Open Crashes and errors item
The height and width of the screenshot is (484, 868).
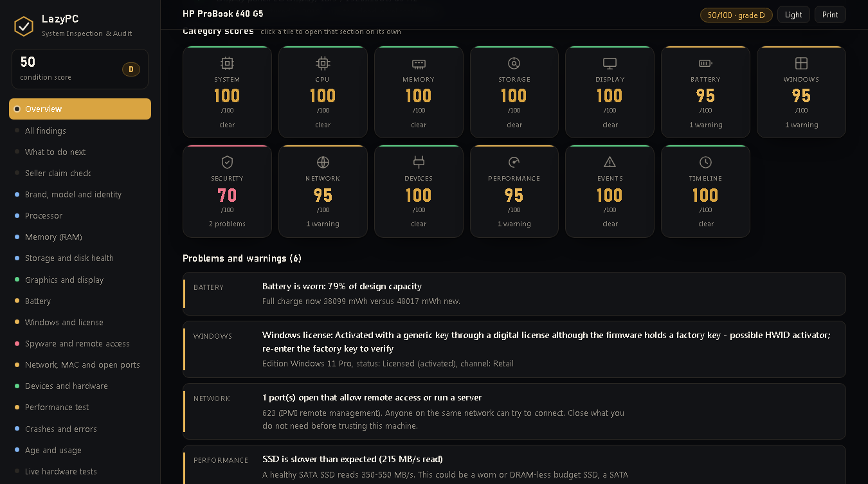point(80,429)
